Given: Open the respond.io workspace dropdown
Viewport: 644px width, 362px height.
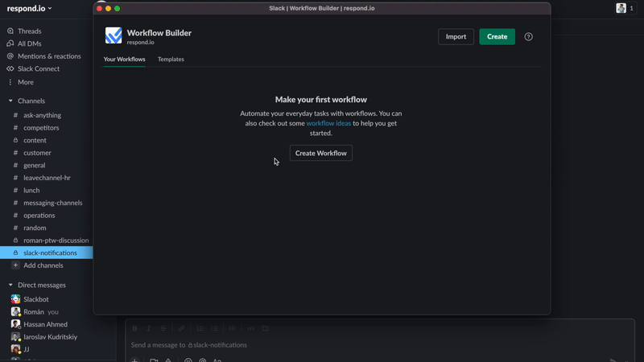Looking at the screenshot, I should (29, 8).
